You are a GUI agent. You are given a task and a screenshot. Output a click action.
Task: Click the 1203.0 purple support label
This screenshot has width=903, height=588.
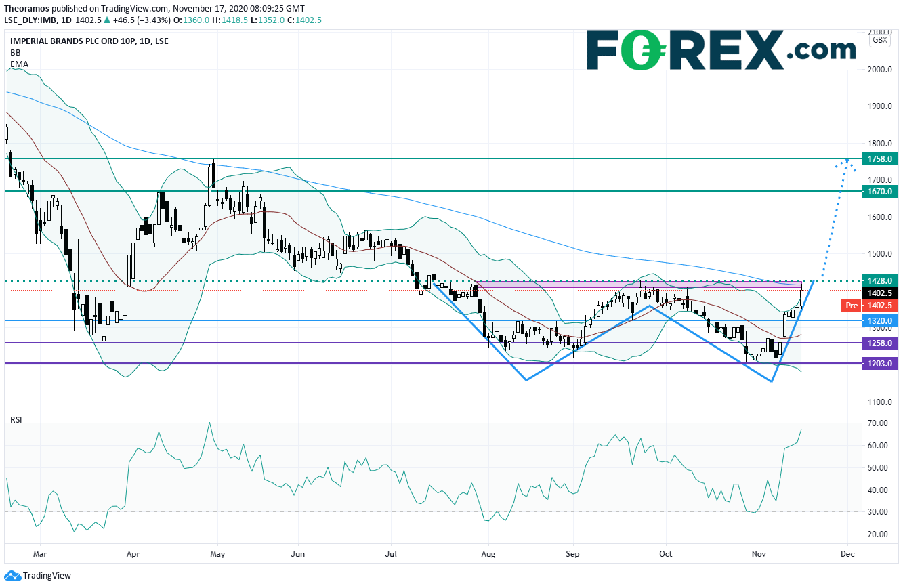coord(883,364)
